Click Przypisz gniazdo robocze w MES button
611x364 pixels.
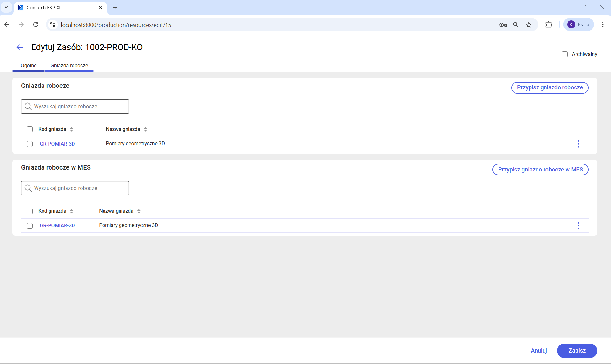coord(540,170)
